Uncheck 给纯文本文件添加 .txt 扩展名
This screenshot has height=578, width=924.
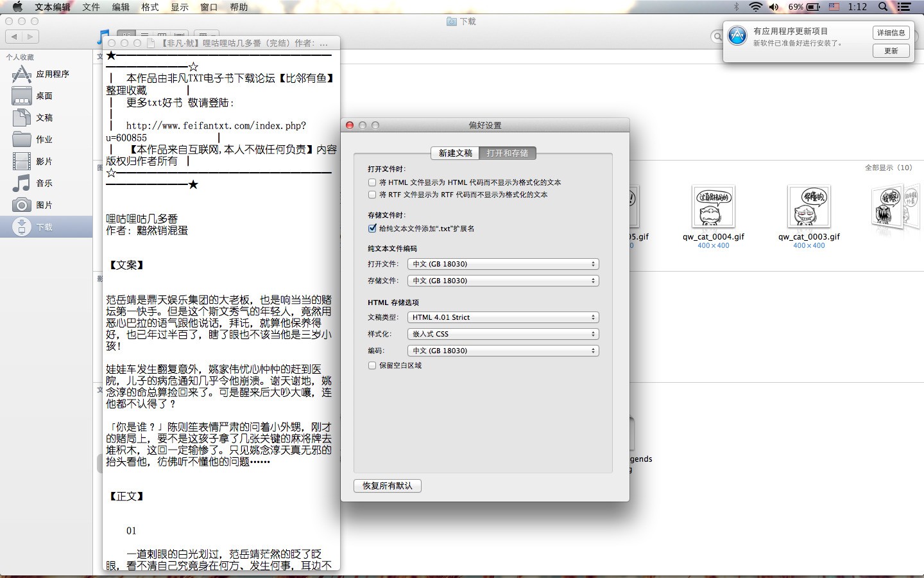pos(372,229)
